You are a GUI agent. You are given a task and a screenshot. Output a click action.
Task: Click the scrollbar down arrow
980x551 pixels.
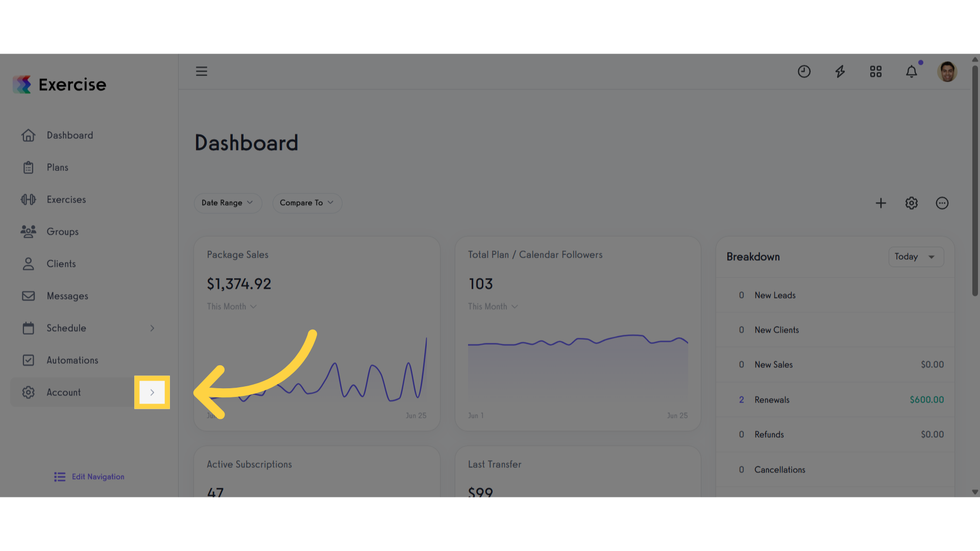click(975, 492)
